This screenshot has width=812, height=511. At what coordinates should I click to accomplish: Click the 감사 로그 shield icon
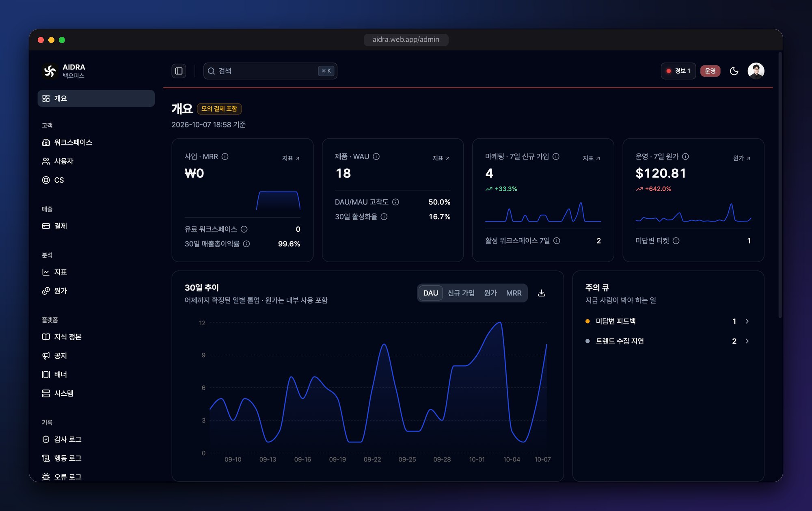tap(46, 439)
